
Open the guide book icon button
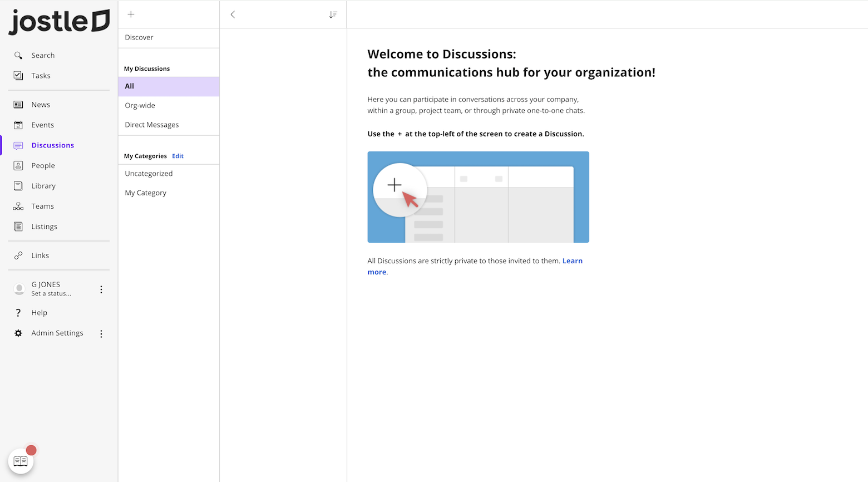(x=21, y=461)
